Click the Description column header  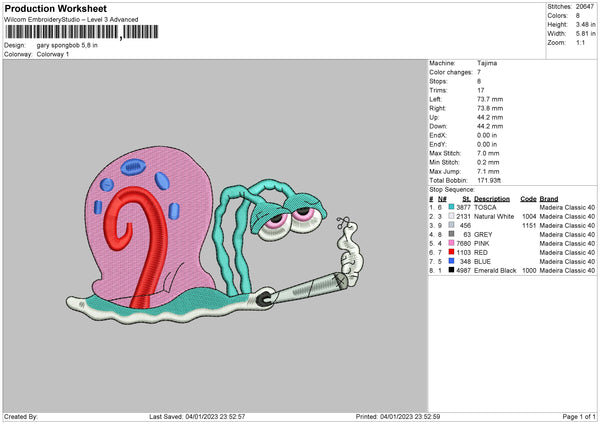coord(492,199)
